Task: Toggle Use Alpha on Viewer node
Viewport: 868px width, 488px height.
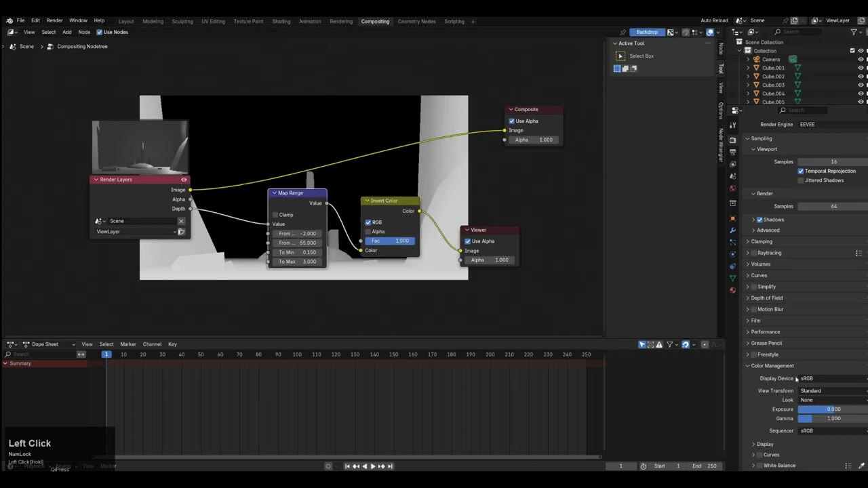Action: 467,241
